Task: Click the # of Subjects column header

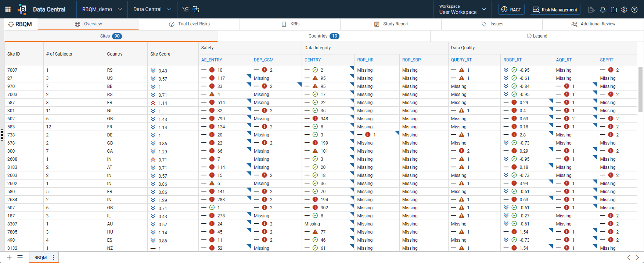Action: pos(73,54)
